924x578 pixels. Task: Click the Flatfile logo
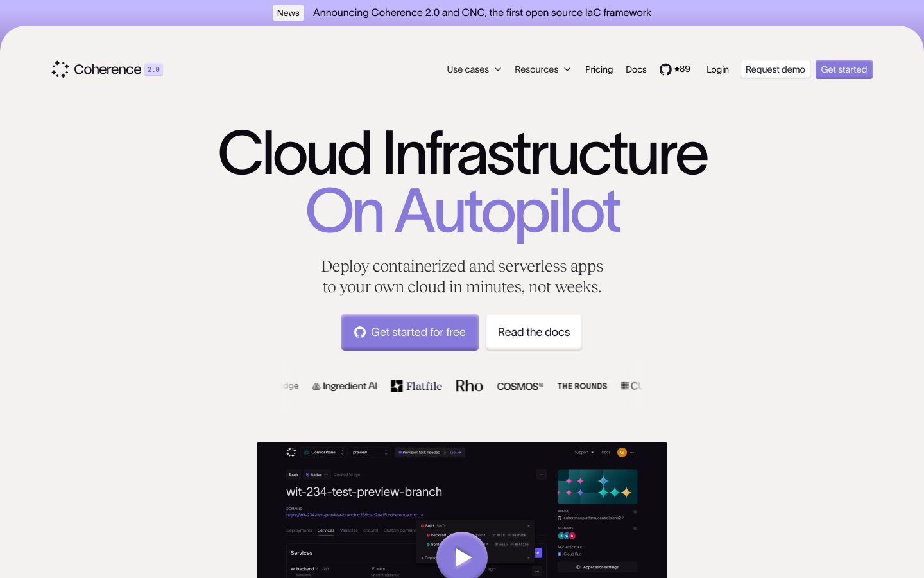pyautogui.click(x=416, y=386)
